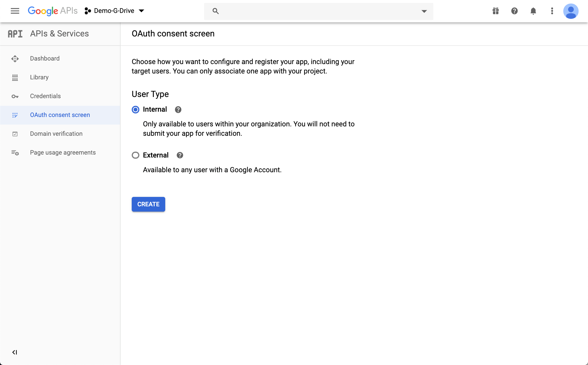588x365 pixels.
Task: Select the External user type
Action: 136,155
